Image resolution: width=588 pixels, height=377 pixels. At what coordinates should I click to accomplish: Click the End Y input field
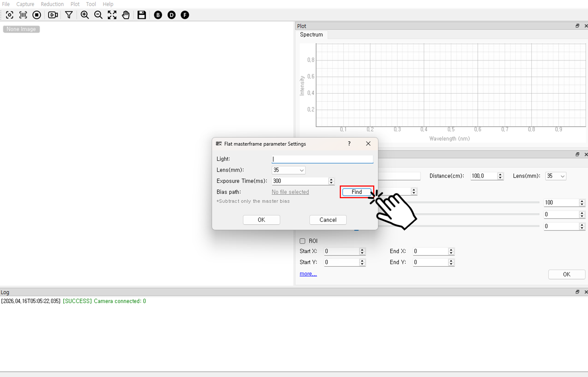[x=431, y=262]
